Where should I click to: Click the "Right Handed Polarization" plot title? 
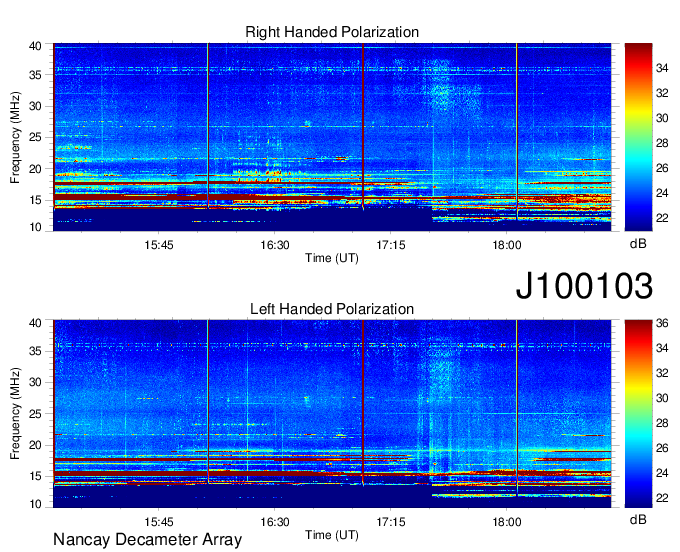tap(332, 32)
